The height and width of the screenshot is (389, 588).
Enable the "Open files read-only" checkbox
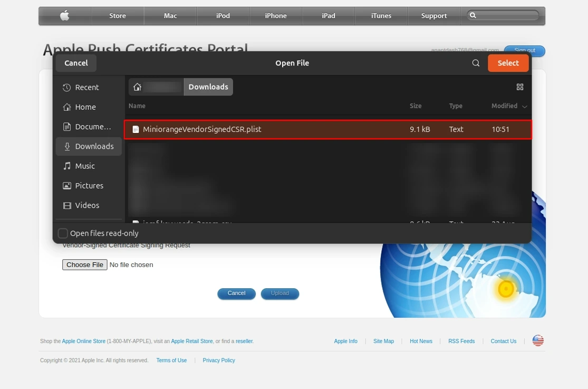63,233
